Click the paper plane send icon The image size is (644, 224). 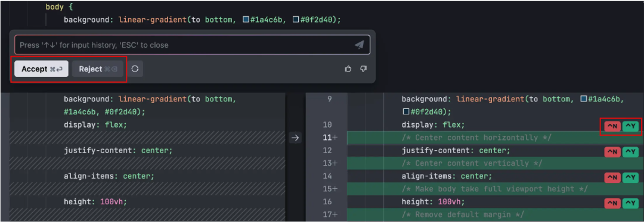360,45
